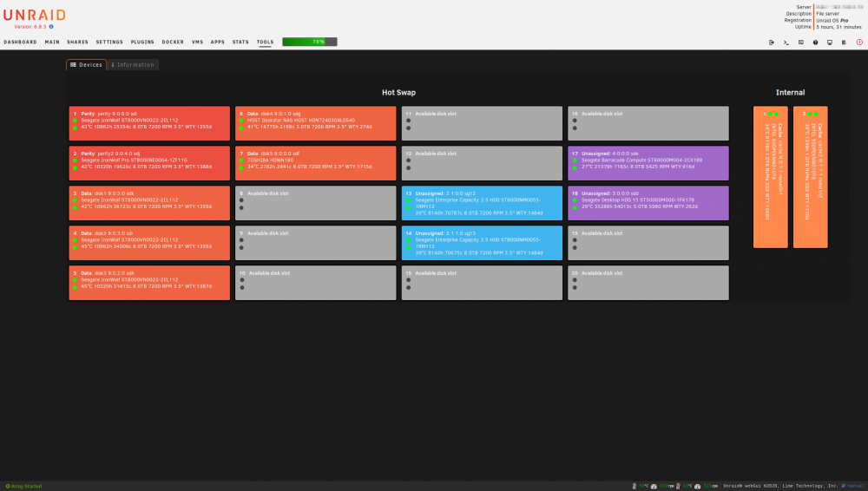Open the Tools menu
This screenshot has width=868, height=491.
pyautogui.click(x=265, y=42)
